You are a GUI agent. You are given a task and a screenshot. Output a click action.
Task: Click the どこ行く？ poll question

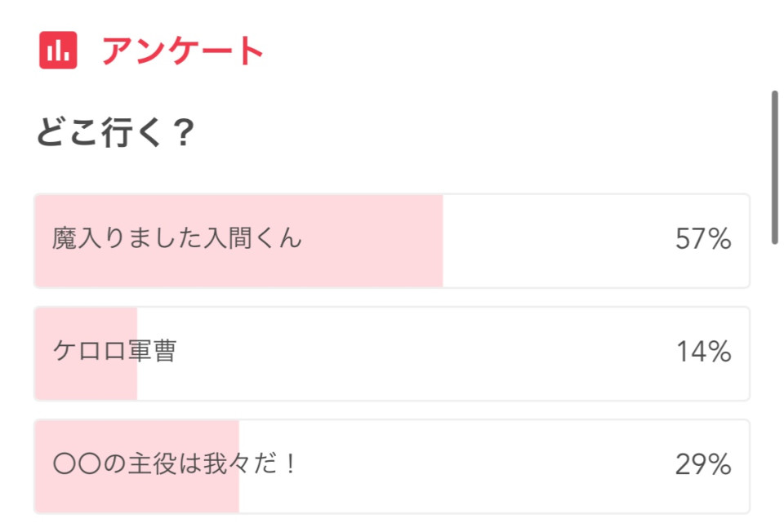pos(114,134)
